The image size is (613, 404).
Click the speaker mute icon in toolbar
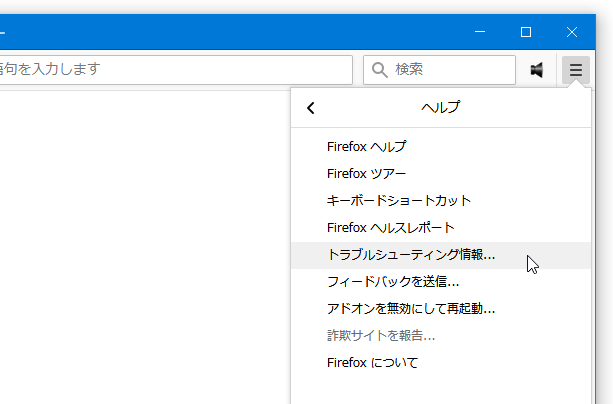click(537, 70)
